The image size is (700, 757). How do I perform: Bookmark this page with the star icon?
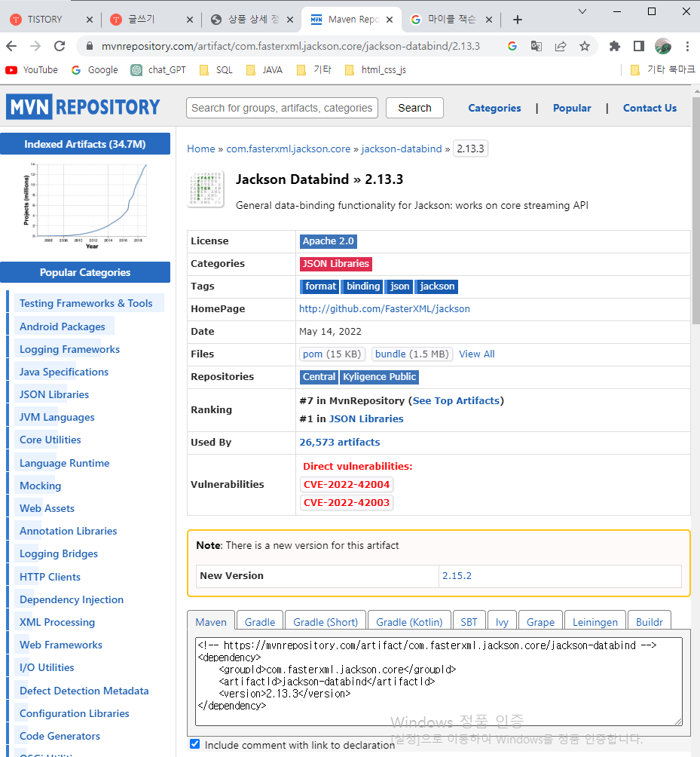(585, 46)
